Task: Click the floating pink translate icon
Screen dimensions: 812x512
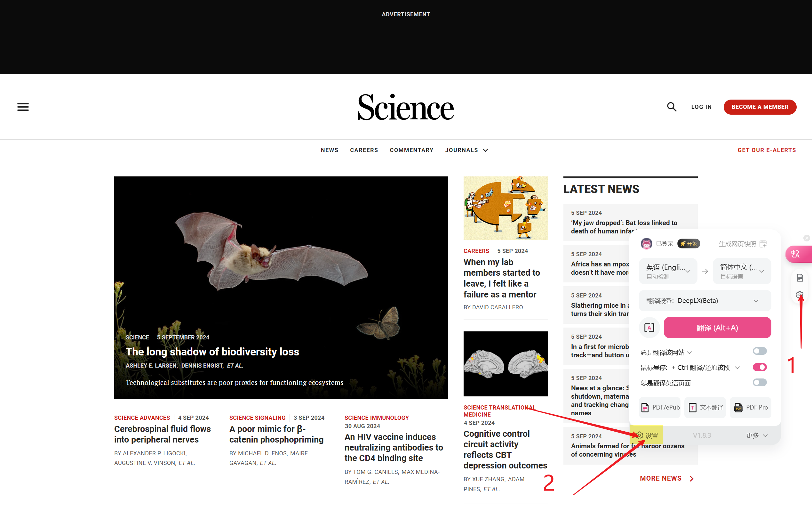Action: pos(796,254)
